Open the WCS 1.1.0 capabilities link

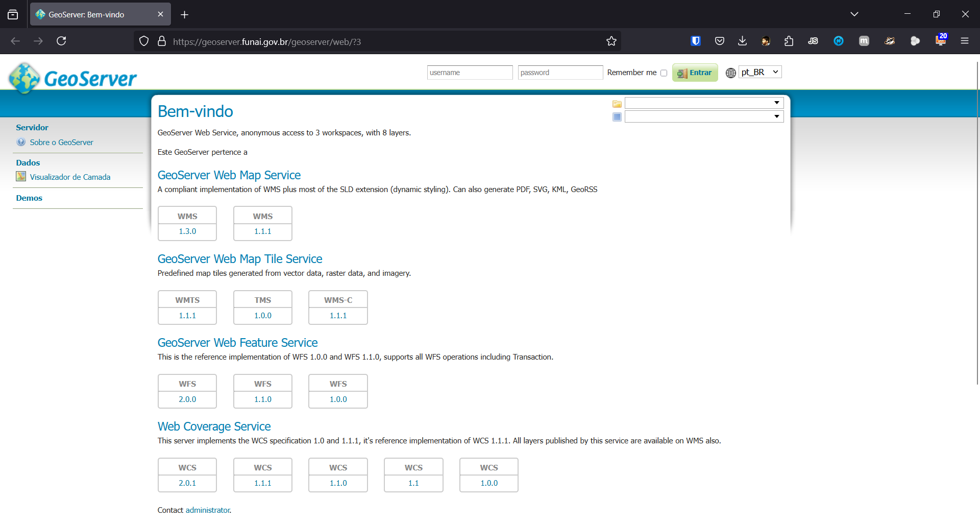click(338, 483)
